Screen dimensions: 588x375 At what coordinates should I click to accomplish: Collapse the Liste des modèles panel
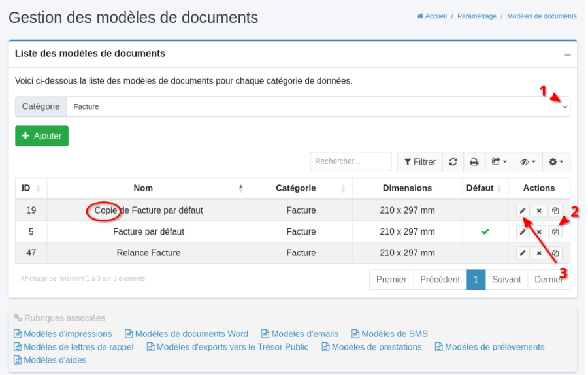point(567,54)
